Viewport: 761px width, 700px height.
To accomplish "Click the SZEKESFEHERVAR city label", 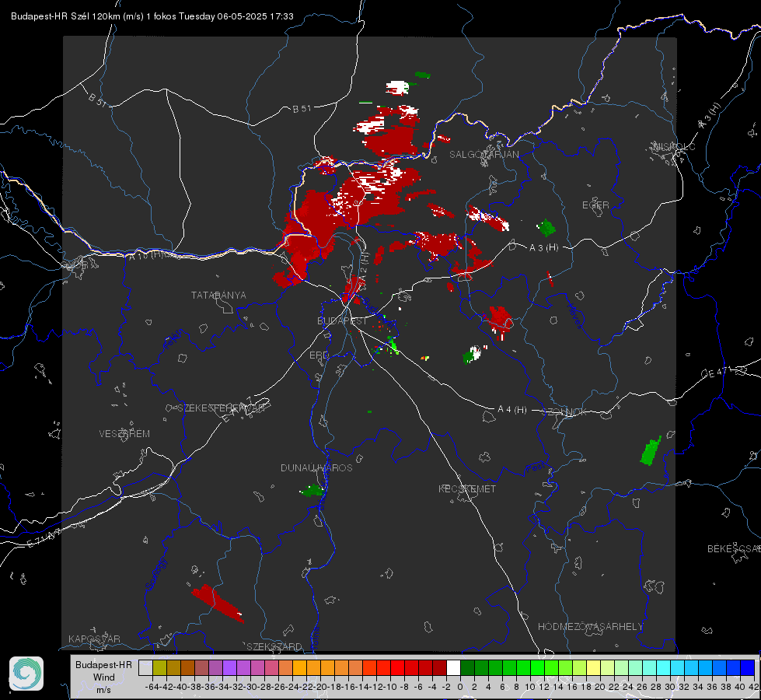I will 222,408.
